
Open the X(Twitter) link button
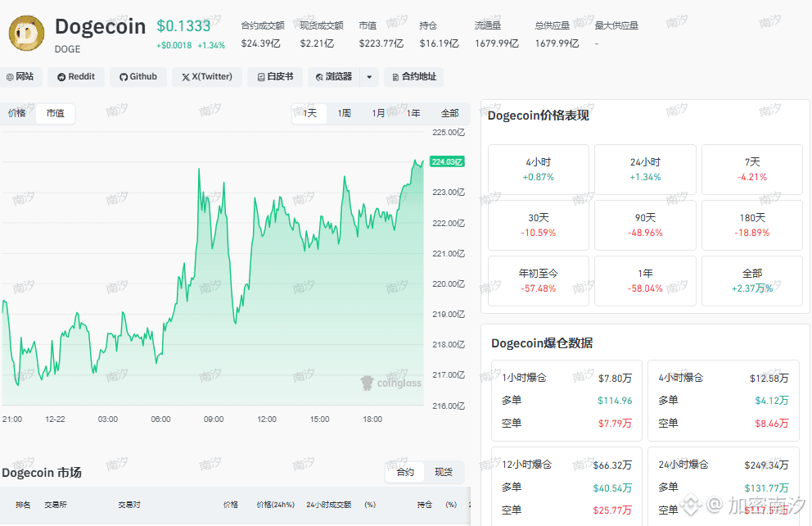[207, 77]
